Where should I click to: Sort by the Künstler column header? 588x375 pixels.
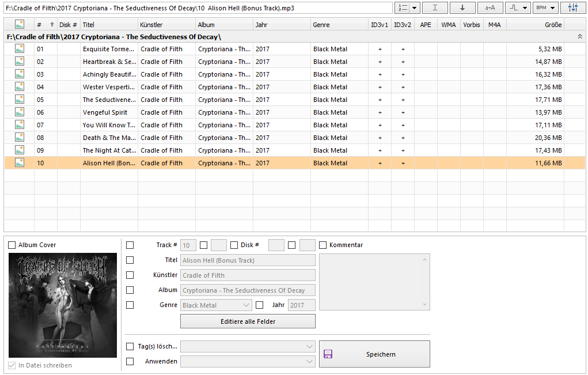[166, 25]
